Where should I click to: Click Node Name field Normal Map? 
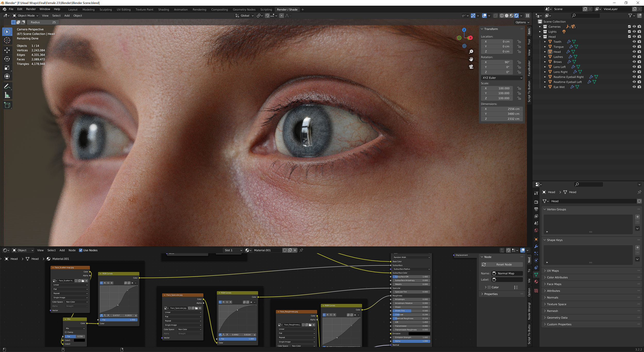(507, 273)
